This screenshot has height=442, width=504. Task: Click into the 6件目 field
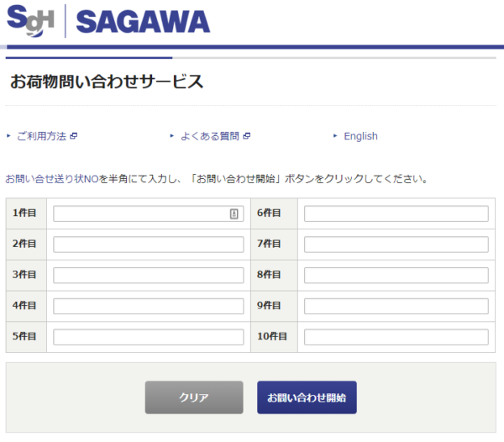click(396, 213)
